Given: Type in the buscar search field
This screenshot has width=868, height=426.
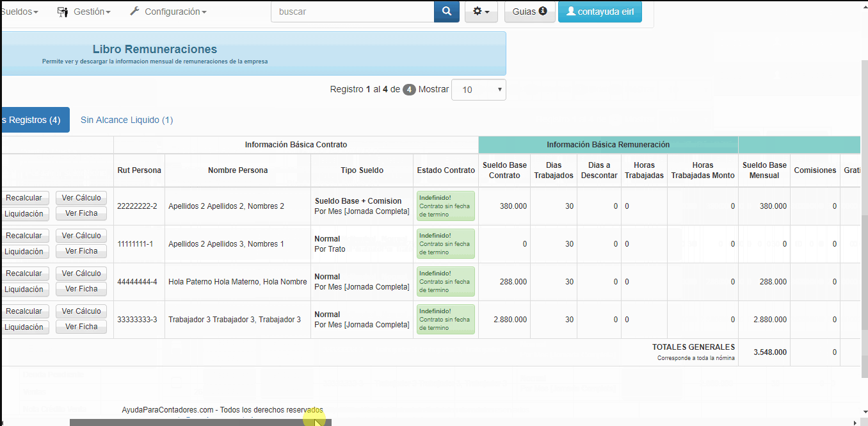Looking at the screenshot, I should point(352,12).
